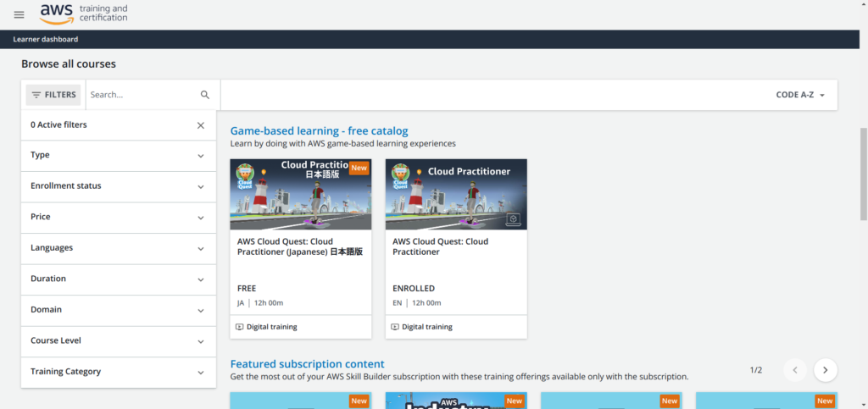Screen dimensions: 868x409
Task: Open enrolled Cloud Practitioner course thumbnail
Action: click(x=456, y=195)
